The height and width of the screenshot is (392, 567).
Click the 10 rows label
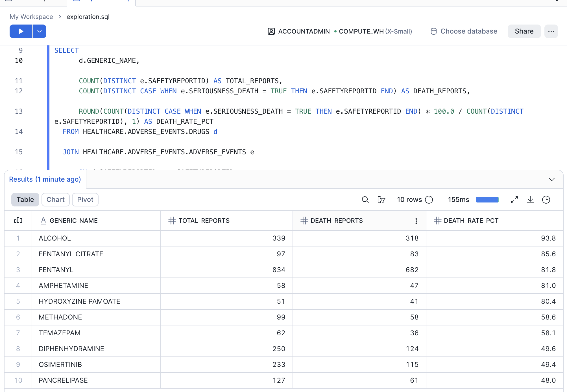[409, 200]
